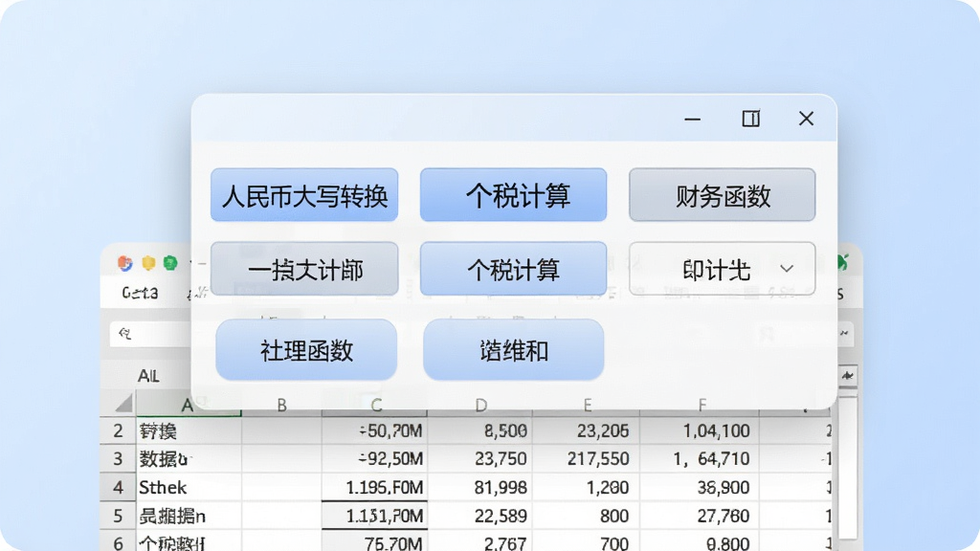The width and height of the screenshot is (980, 551).
Task: Click the gray button left of lower 个税计算
Action: (x=304, y=269)
